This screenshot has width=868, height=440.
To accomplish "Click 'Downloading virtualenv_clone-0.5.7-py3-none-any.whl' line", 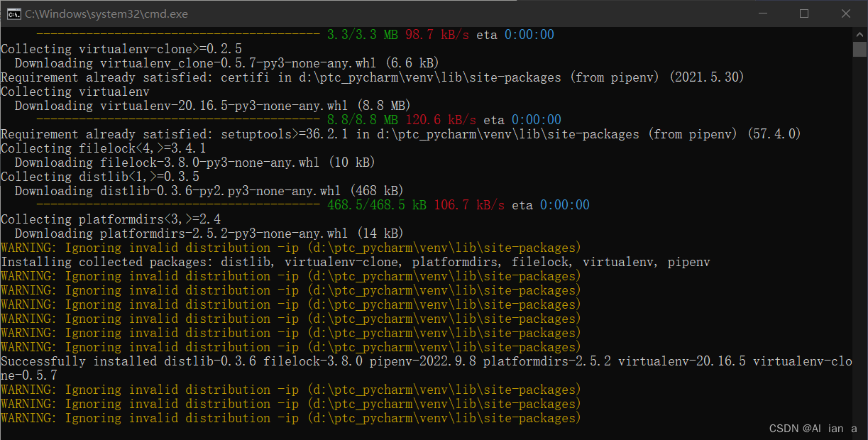I will [x=226, y=63].
